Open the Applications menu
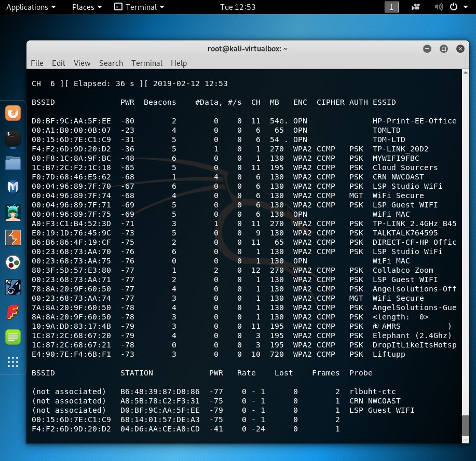 click(x=31, y=7)
